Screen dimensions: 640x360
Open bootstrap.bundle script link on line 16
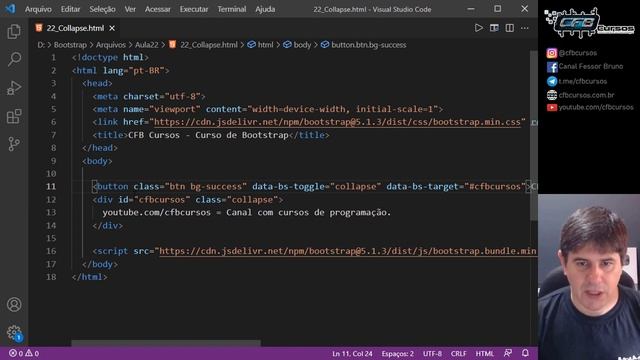coord(348,251)
